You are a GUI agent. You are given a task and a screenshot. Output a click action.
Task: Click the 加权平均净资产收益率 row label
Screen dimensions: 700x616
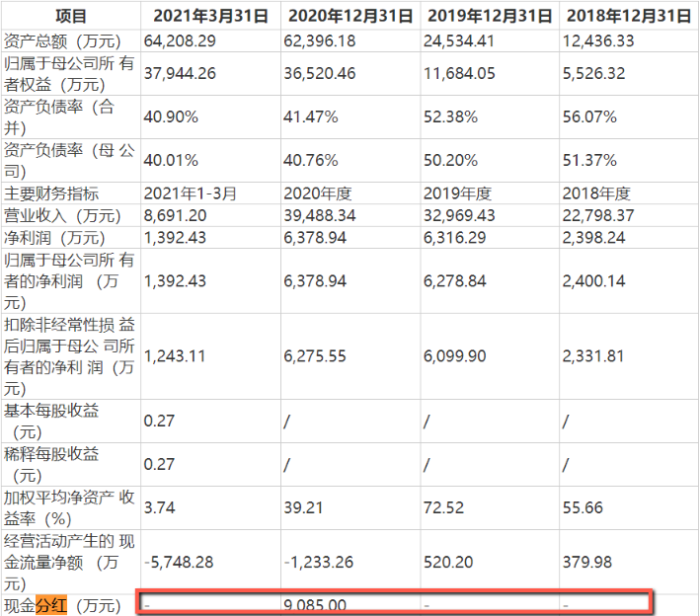(69, 508)
